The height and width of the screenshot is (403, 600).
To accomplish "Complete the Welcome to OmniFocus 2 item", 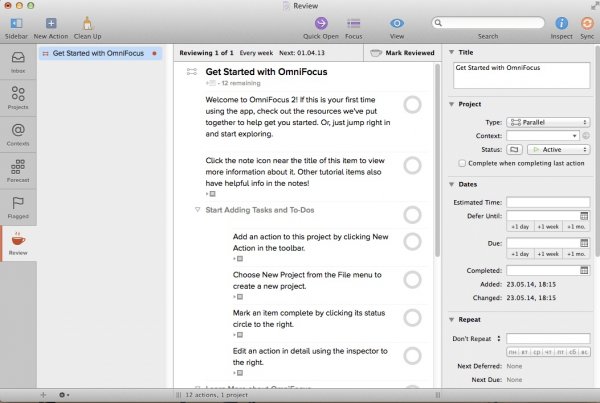I will pos(412,104).
